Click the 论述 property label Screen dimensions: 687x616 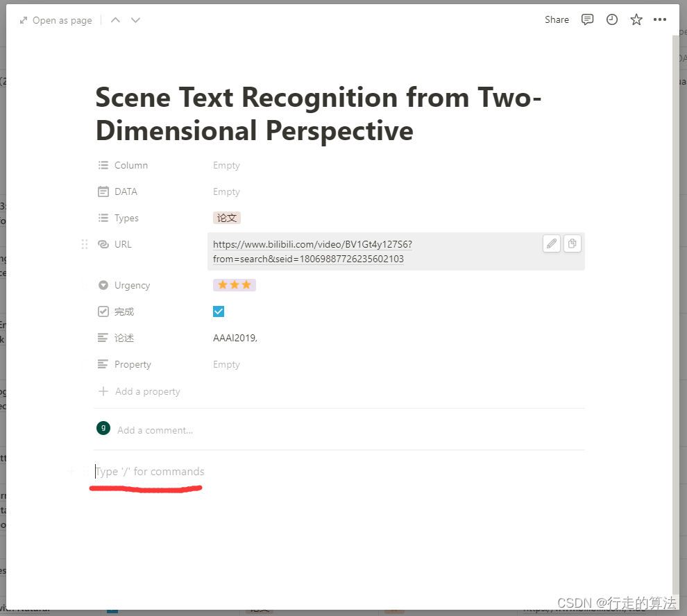pyautogui.click(x=124, y=338)
